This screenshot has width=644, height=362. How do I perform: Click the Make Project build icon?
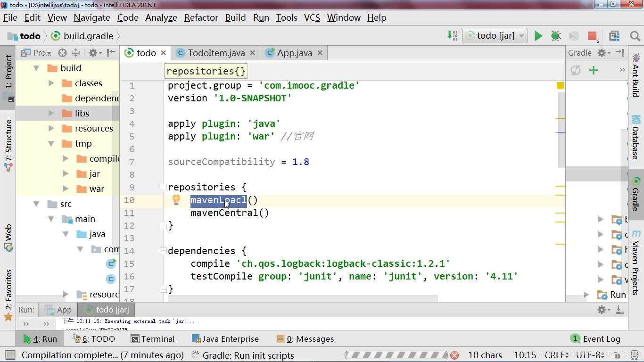tap(452, 36)
